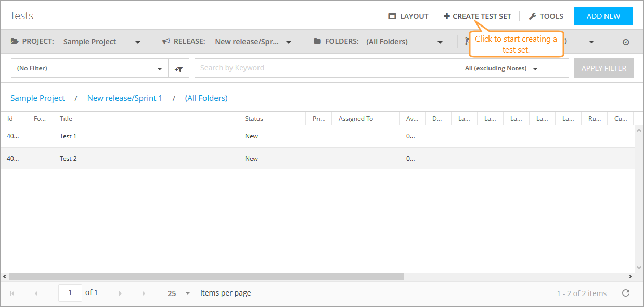Open the Sample Project breadcrumb link
The height and width of the screenshot is (307, 644).
[37, 98]
